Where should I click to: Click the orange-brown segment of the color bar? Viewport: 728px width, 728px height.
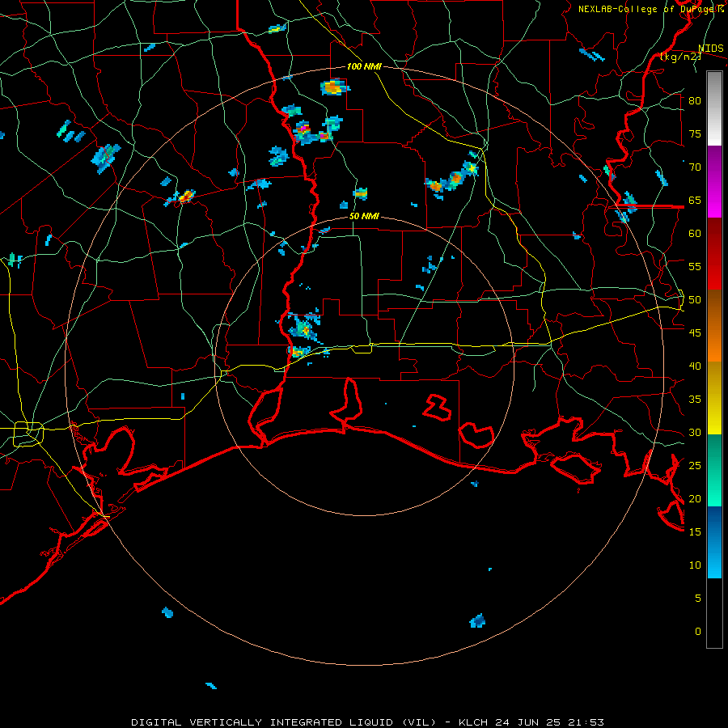pyautogui.click(x=714, y=326)
